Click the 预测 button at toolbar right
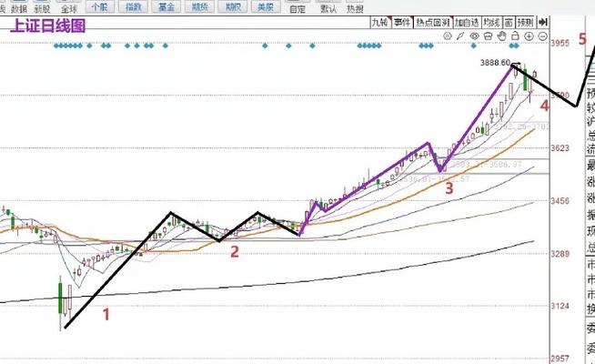Screen dimensions: 595x364 pyautogui.click(x=529, y=20)
